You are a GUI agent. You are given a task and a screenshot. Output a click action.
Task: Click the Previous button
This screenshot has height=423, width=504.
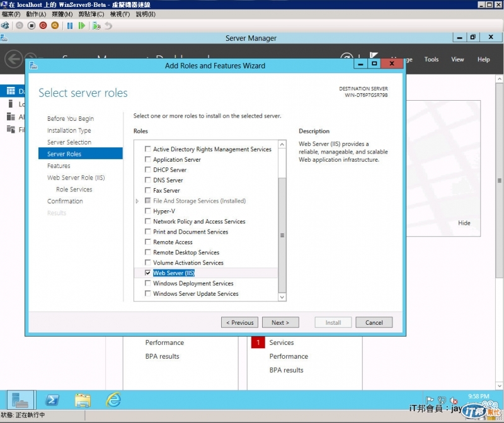pos(239,322)
